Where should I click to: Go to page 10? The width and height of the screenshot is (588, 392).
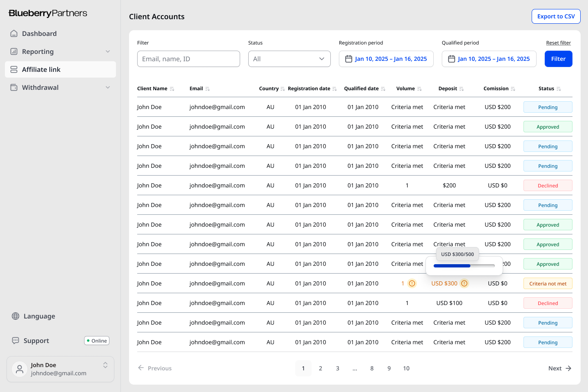[x=406, y=368]
